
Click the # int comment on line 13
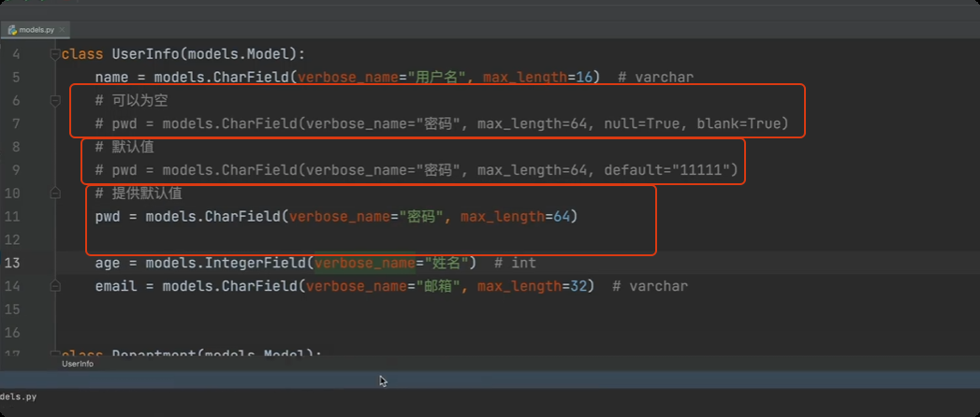tap(515, 263)
